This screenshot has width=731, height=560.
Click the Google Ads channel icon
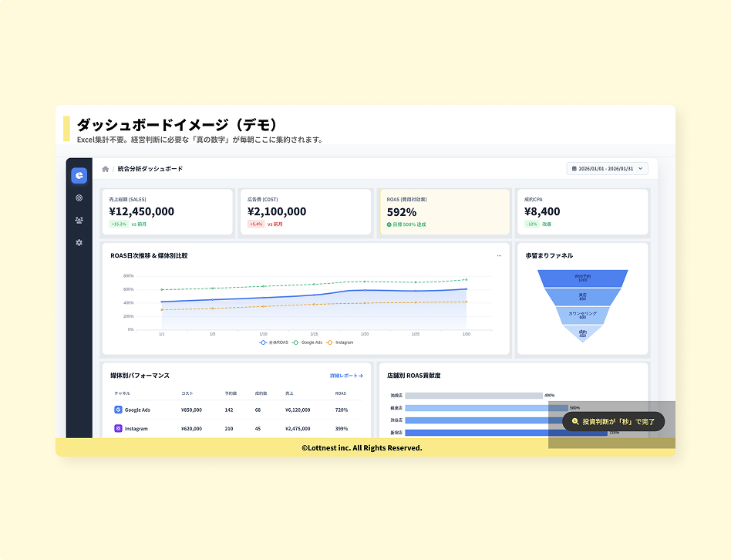[x=118, y=410]
